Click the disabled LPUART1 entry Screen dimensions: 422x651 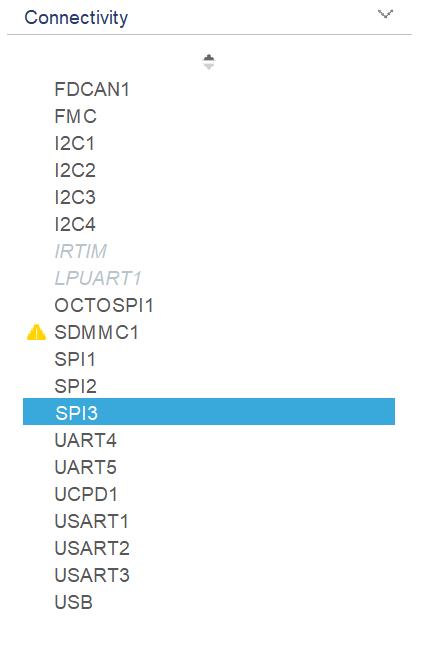click(x=98, y=278)
